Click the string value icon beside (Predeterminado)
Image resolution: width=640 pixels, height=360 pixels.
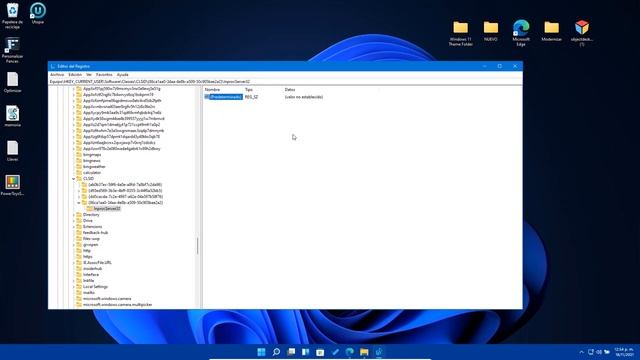tap(207, 97)
